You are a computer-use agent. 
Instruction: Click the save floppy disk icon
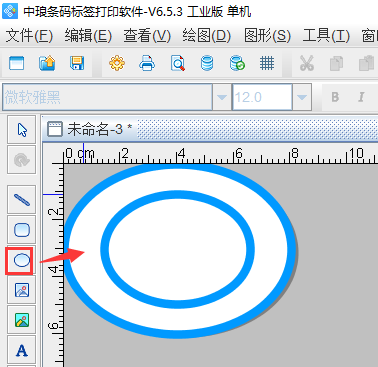(77, 63)
